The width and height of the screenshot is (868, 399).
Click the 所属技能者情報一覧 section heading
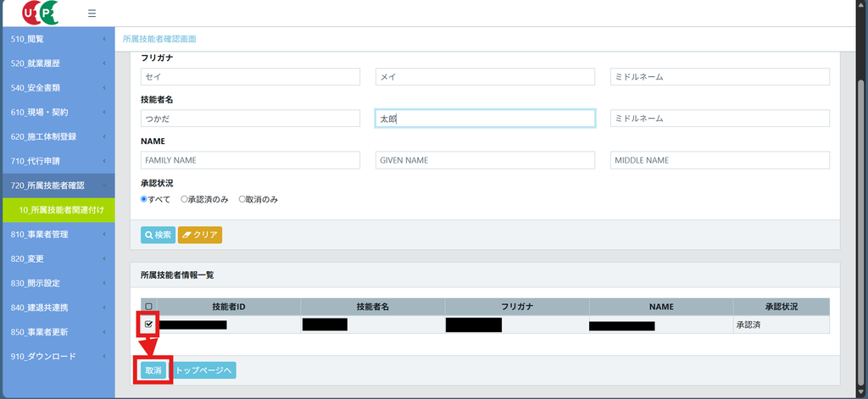(x=177, y=275)
